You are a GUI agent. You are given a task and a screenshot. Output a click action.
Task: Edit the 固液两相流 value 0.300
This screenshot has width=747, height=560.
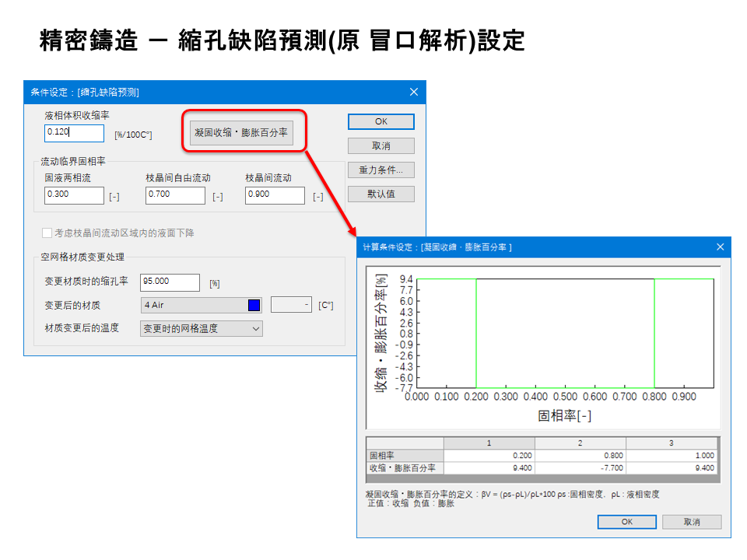(x=73, y=195)
